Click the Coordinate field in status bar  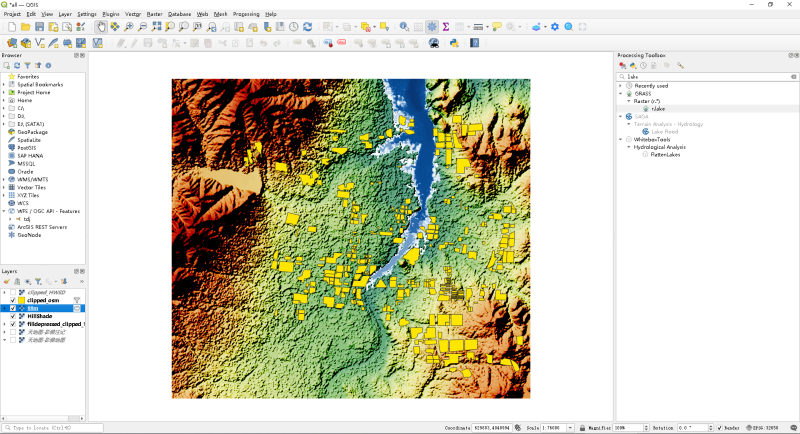pos(491,428)
